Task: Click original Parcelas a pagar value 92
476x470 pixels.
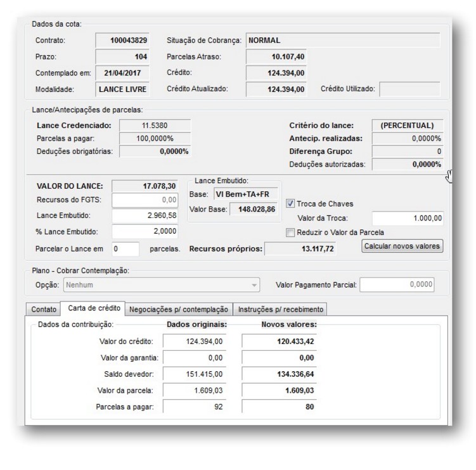Action: [x=195, y=407]
